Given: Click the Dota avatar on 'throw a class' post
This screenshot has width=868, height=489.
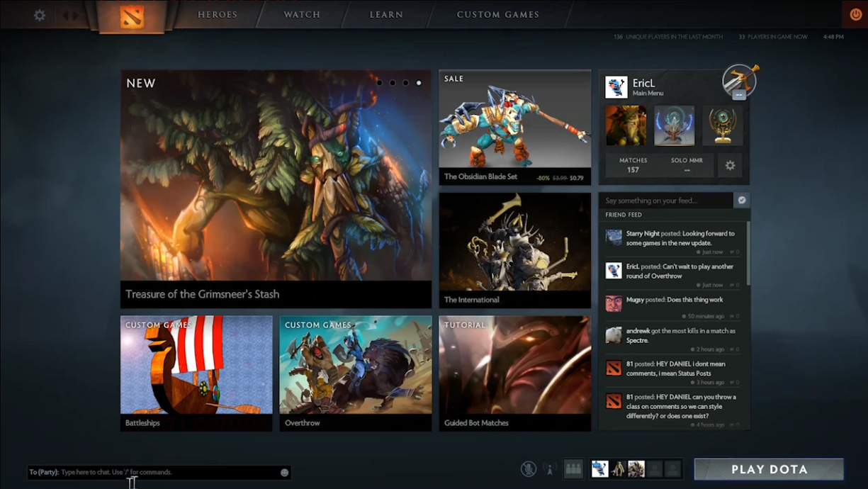Looking at the screenshot, I should [614, 400].
